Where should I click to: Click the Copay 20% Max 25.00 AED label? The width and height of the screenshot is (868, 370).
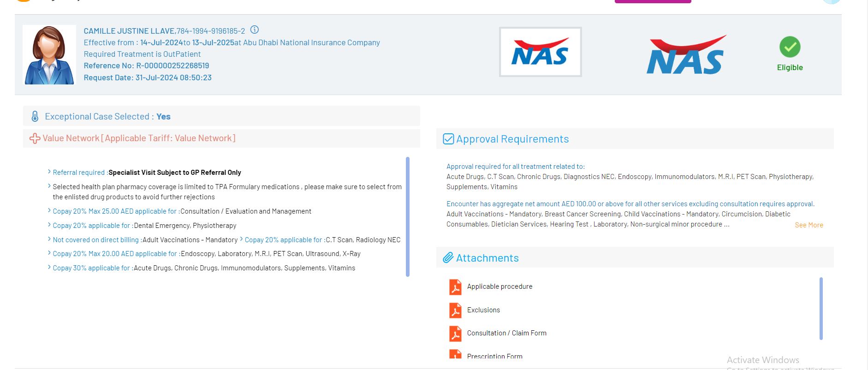(116, 211)
